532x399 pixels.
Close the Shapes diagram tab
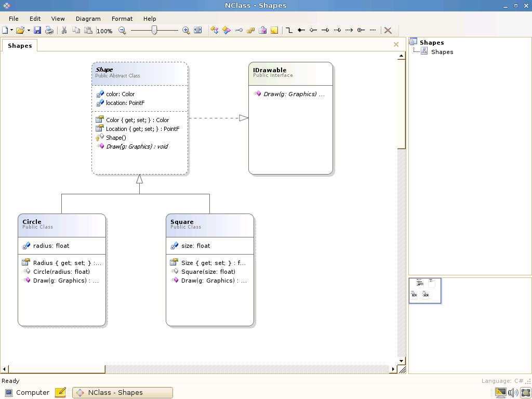396,45
